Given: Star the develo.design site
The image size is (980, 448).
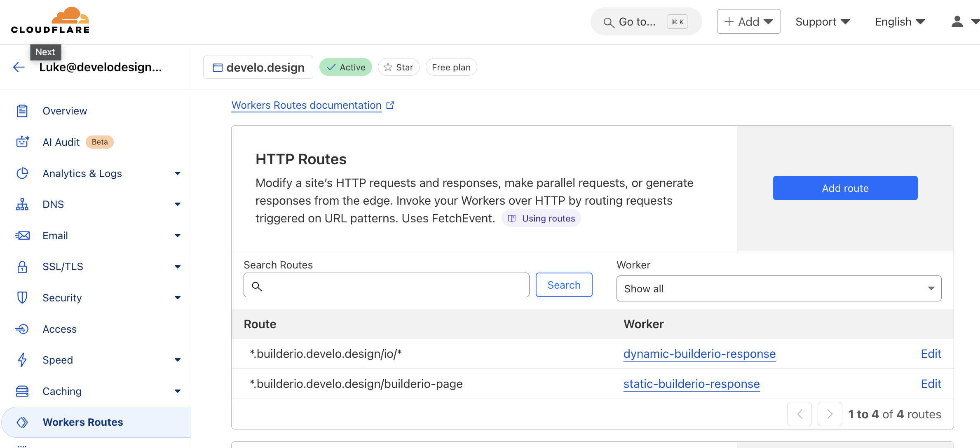Looking at the screenshot, I should click(x=398, y=67).
